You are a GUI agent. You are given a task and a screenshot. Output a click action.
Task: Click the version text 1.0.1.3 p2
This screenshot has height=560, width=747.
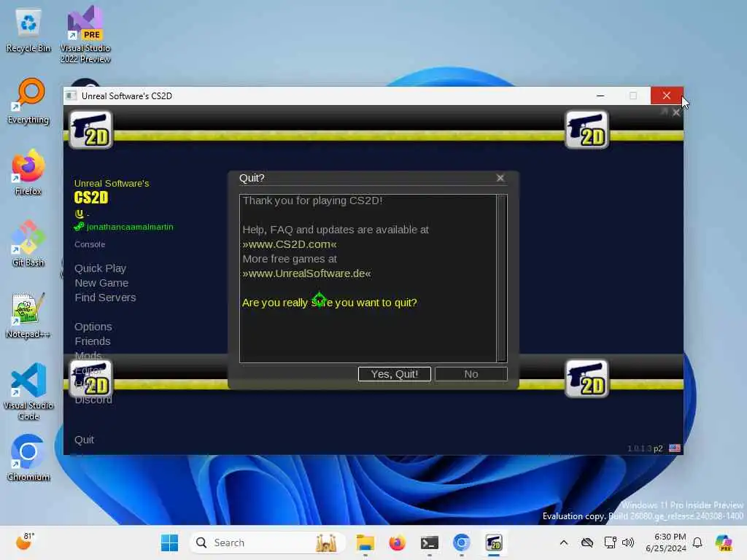point(645,448)
